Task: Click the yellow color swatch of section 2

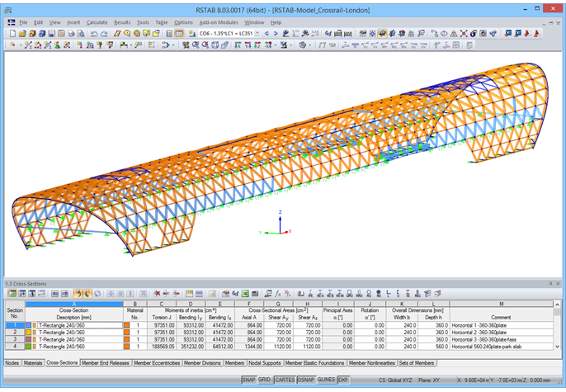Action: point(29,333)
